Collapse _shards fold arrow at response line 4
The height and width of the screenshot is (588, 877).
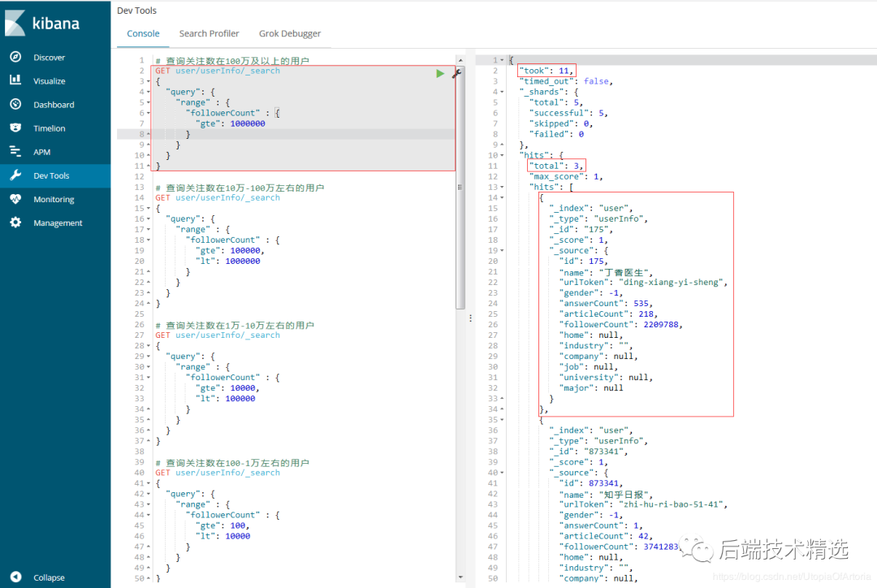[x=502, y=92]
